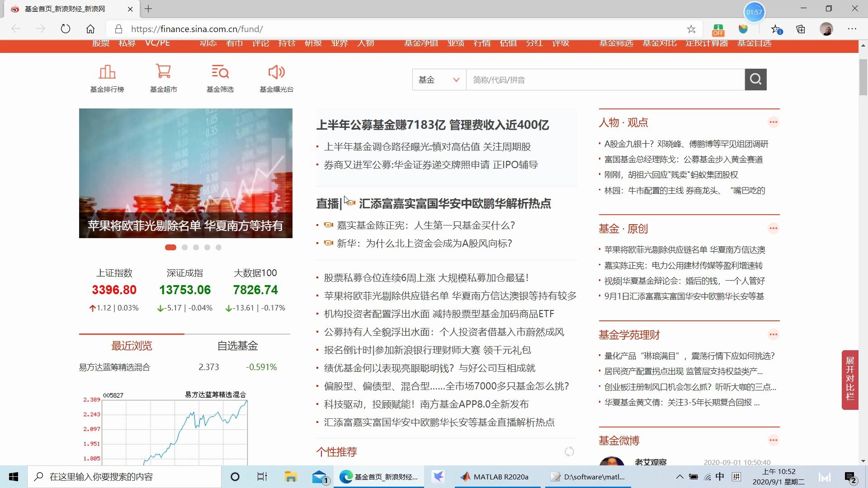
Task: Open the Collections toolbar icon
Action: pyautogui.click(x=801, y=29)
